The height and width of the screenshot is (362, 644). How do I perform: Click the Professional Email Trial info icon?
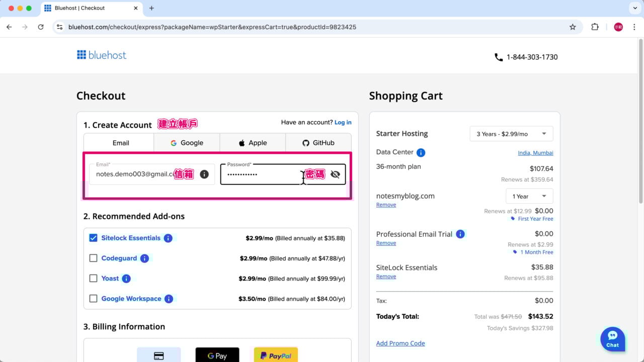460,234
